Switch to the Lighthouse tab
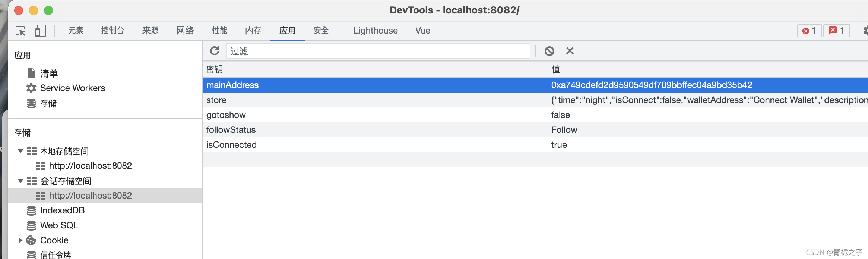 point(376,31)
